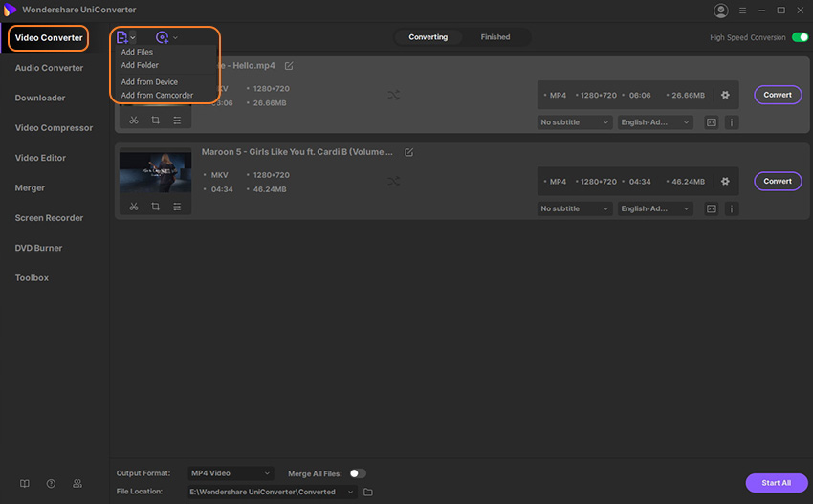
Task: Click the caption preview icon for Maroon 5
Action: pyautogui.click(x=712, y=208)
